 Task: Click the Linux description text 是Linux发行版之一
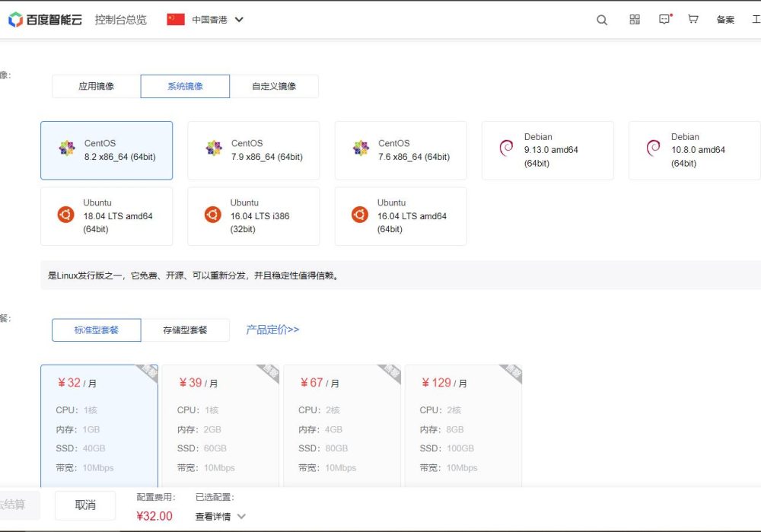click(x=193, y=276)
